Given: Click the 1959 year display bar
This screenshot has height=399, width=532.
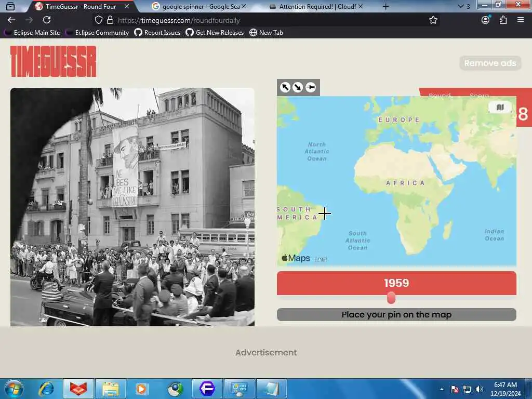Looking at the screenshot, I should coord(396,283).
